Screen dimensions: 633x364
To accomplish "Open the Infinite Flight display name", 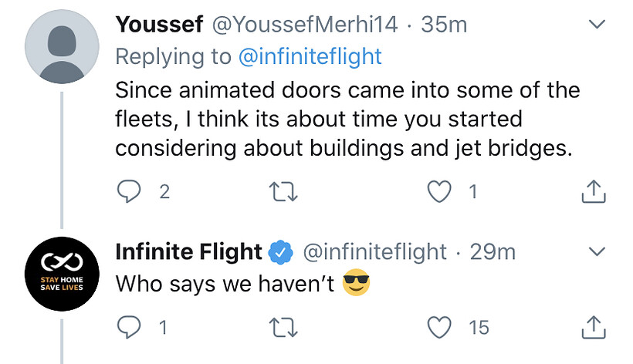I will [x=189, y=251].
